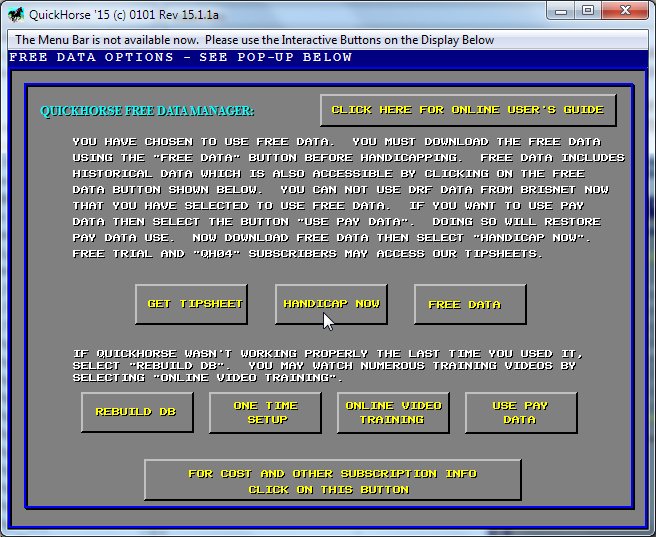Screen dimensions: 656x537
Task: Click the Free Data Options header banner
Action: (181, 57)
